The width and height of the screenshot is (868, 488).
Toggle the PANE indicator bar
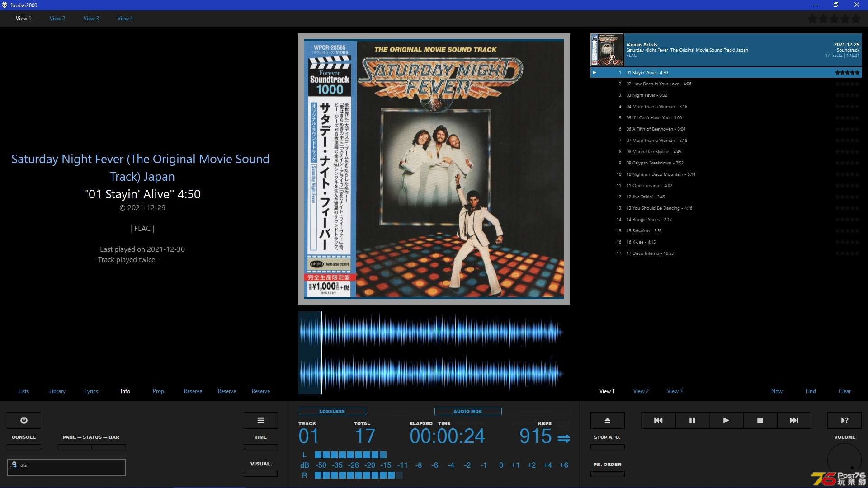75,447
